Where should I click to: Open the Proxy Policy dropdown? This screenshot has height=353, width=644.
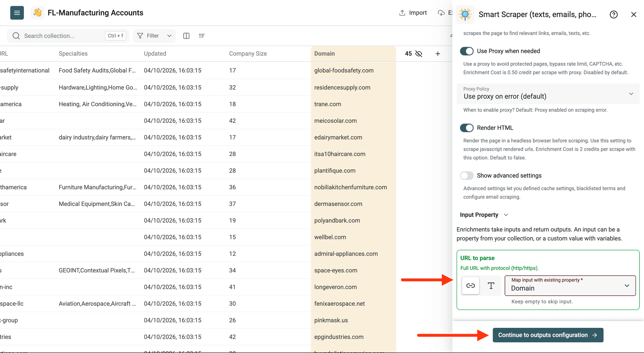click(x=548, y=94)
